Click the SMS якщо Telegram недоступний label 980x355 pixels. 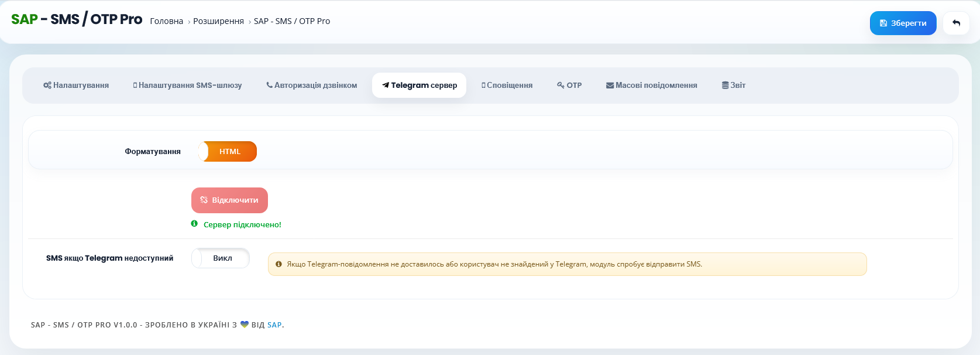pos(109,258)
